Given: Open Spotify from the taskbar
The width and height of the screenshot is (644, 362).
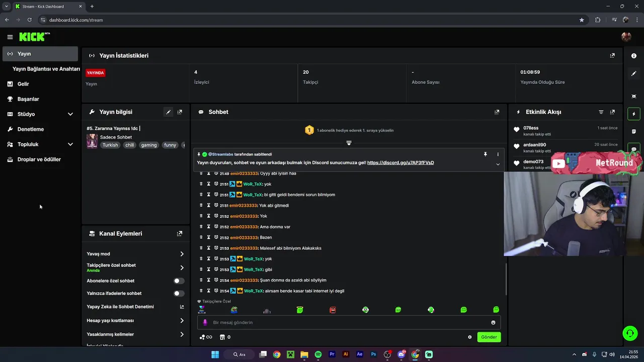Looking at the screenshot, I should (x=318, y=354).
